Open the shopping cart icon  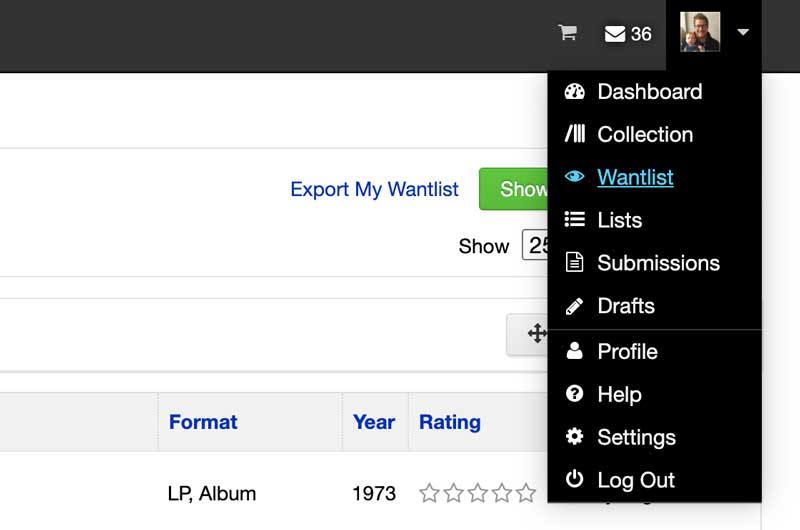[x=567, y=33]
